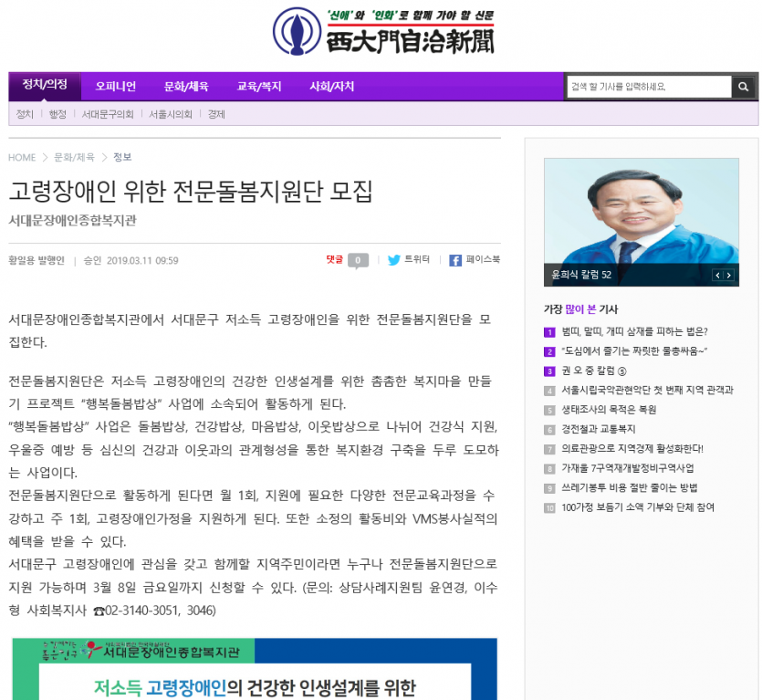Click the 댓글 comments link
762x700 pixels.
tap(334, 260)
